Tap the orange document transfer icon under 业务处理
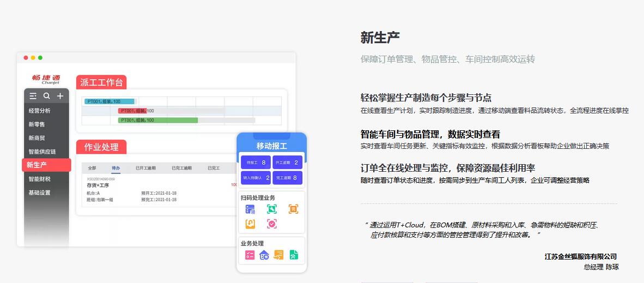Screen dimensions: 644x283 click(x=278, y=255)
